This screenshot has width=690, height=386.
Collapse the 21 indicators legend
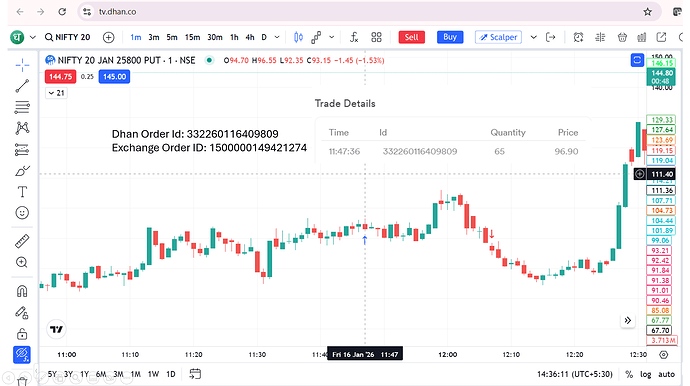click(57, 93)
